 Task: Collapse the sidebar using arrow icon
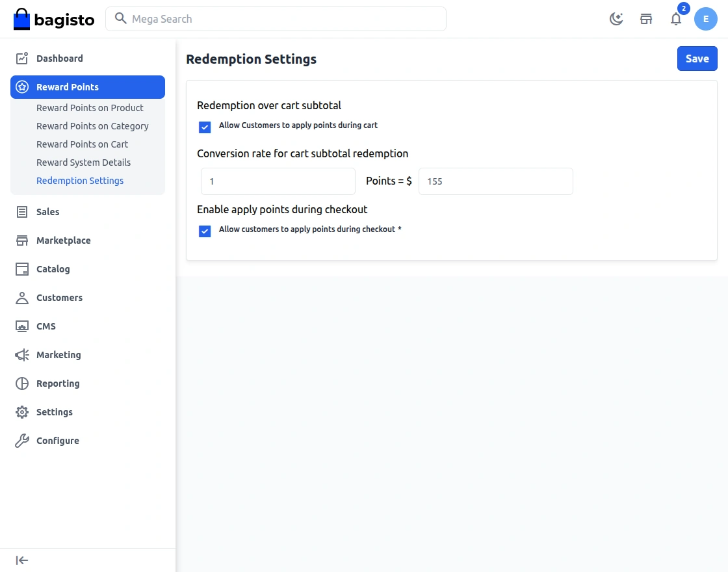pos(22,560)
